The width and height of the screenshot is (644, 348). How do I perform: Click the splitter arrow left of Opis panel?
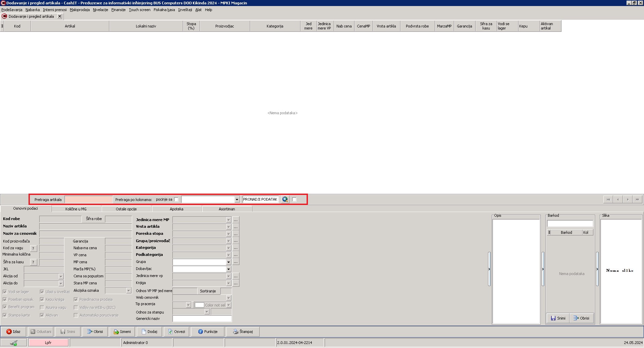point(489,269)
